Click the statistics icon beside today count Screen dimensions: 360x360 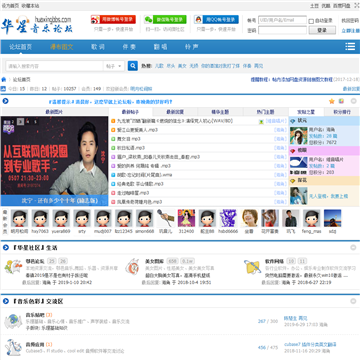click(x=3, y=89)
